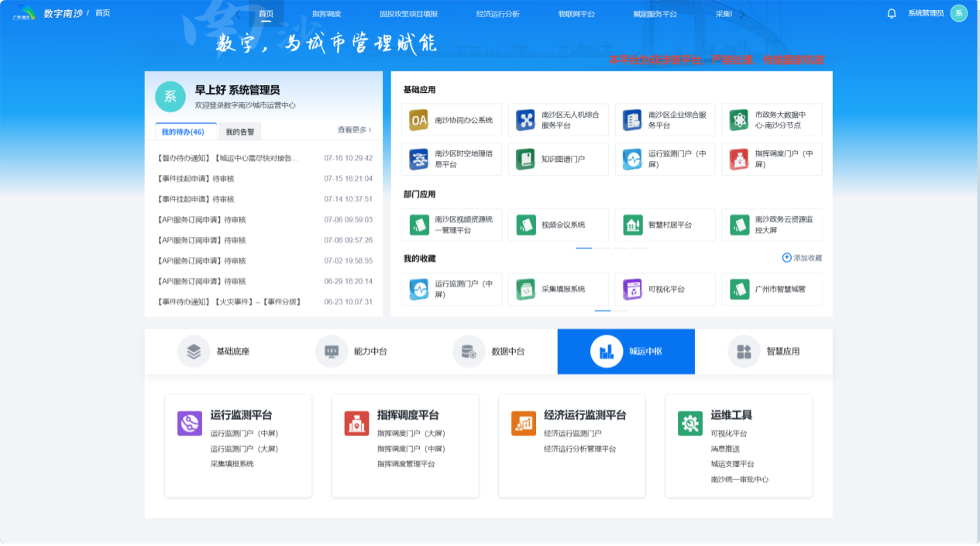
Task: Click 指挥调度平台 red card icon
Action: 356,423
